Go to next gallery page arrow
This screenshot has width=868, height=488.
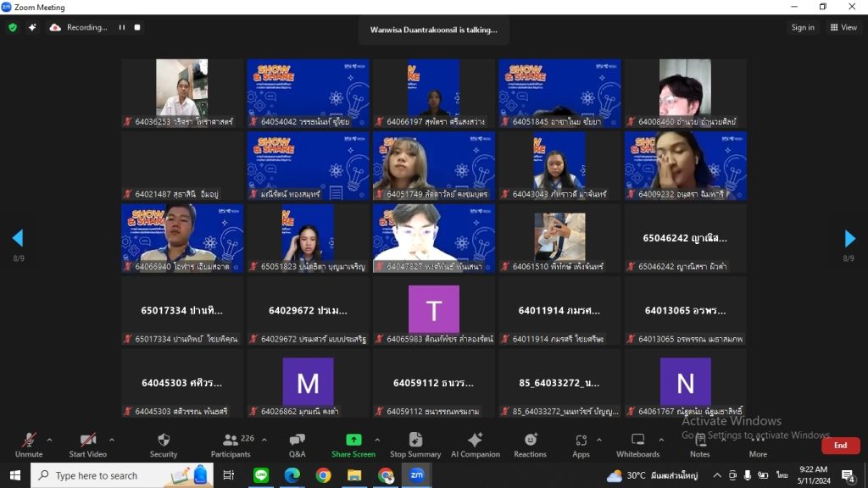(849, 238)
